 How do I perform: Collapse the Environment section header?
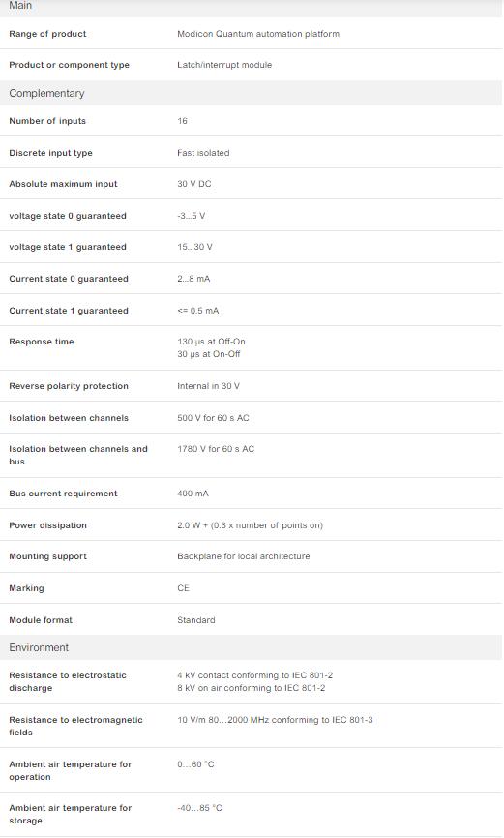click(x=252, y=647)
